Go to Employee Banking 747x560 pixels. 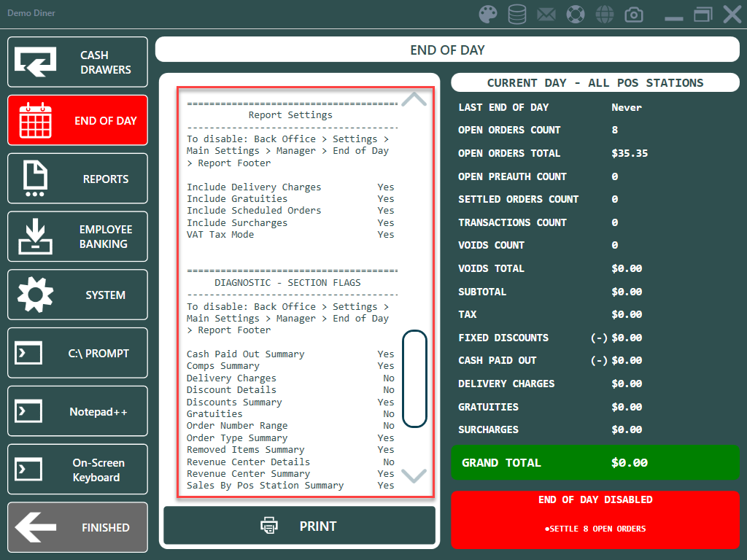[x=77, y=237]
